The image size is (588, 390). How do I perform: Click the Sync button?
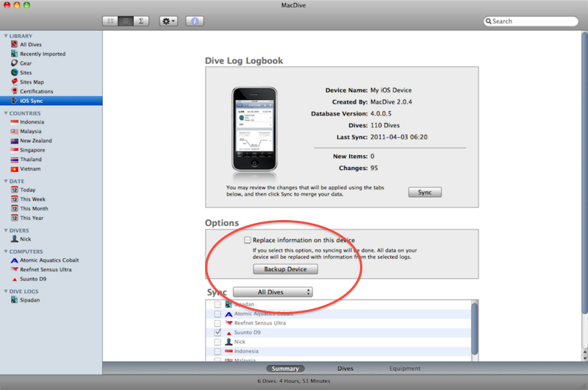pyautogui.click(x=425, y=192)
